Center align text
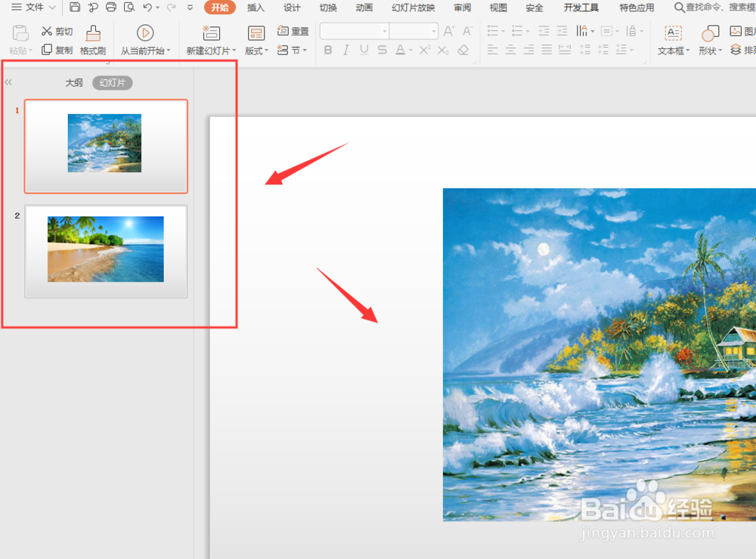This screenshot has height=559, width=756. pos(510,49)
